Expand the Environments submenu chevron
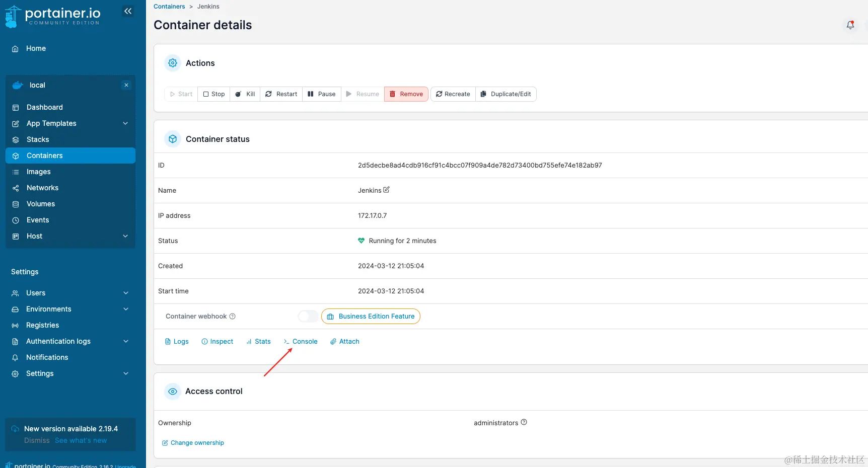Image resolution: width=868 pixels, height=468 pixels. click(x=126, y=309)
